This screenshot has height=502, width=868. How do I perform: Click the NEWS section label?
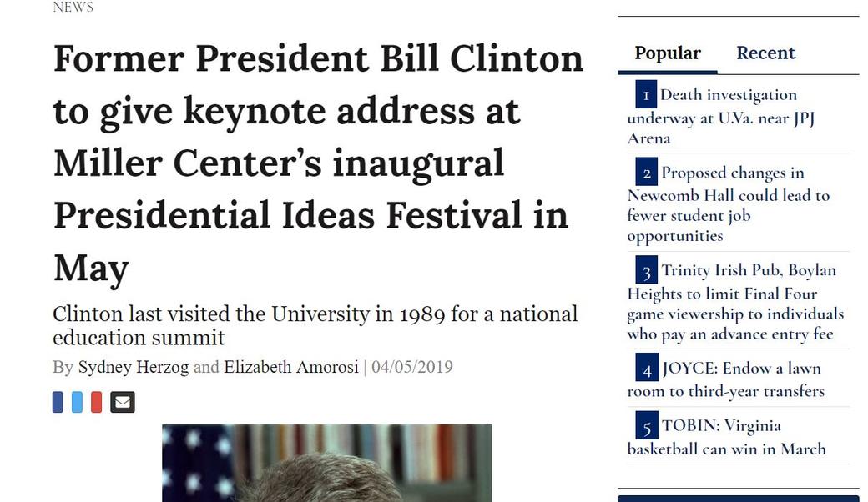(73, 8)
